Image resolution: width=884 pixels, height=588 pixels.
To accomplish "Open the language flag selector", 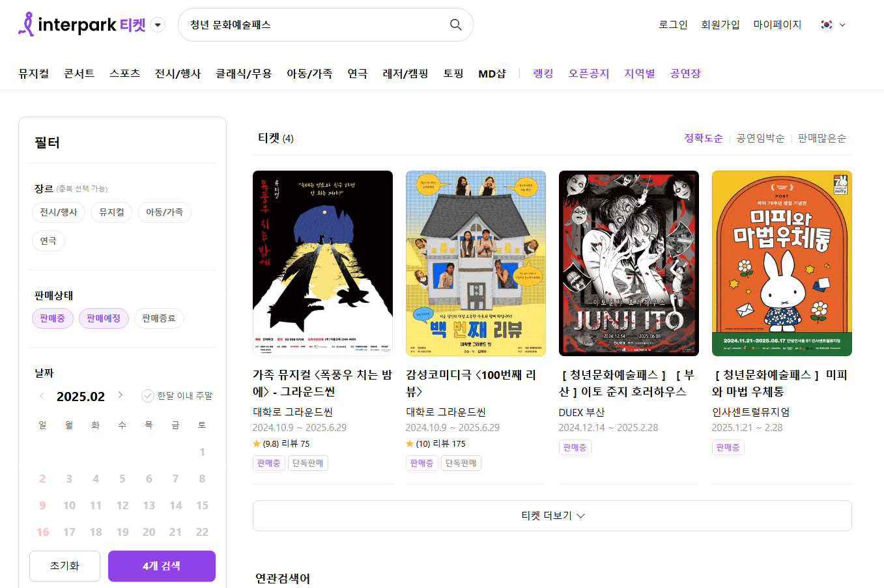I will point(833,25).
